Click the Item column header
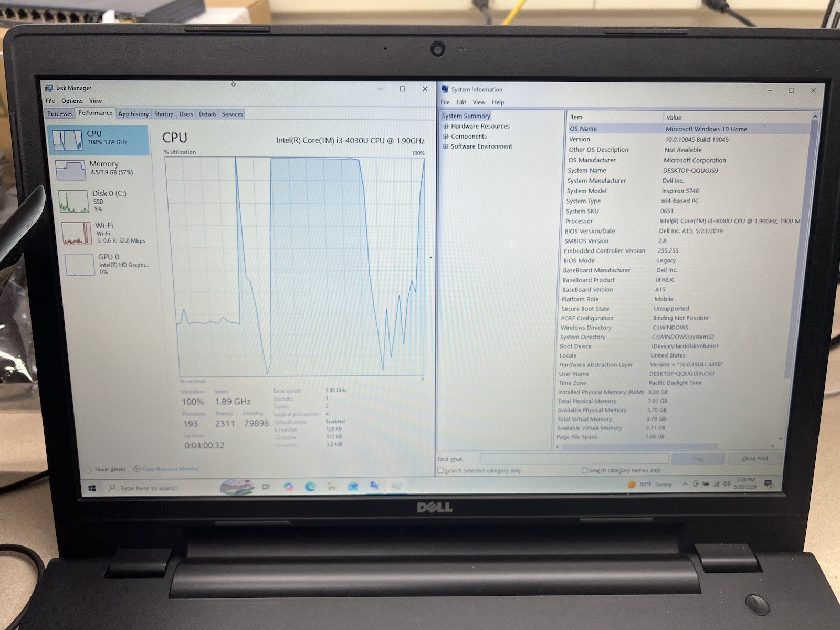 [x=615, y=117]
